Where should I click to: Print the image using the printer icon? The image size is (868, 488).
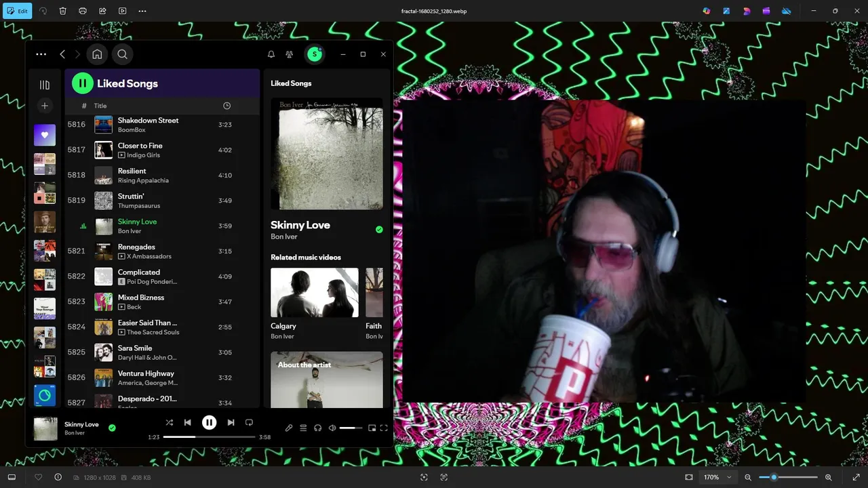pyautogui.click(x=83, y=11)
